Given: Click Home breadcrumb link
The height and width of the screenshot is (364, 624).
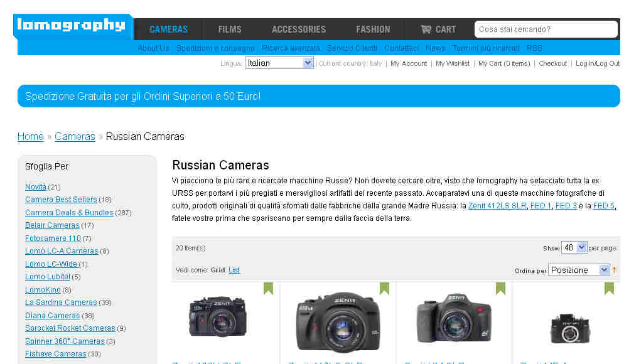Looking at the screenshot, I should click(x=31, y=136).
